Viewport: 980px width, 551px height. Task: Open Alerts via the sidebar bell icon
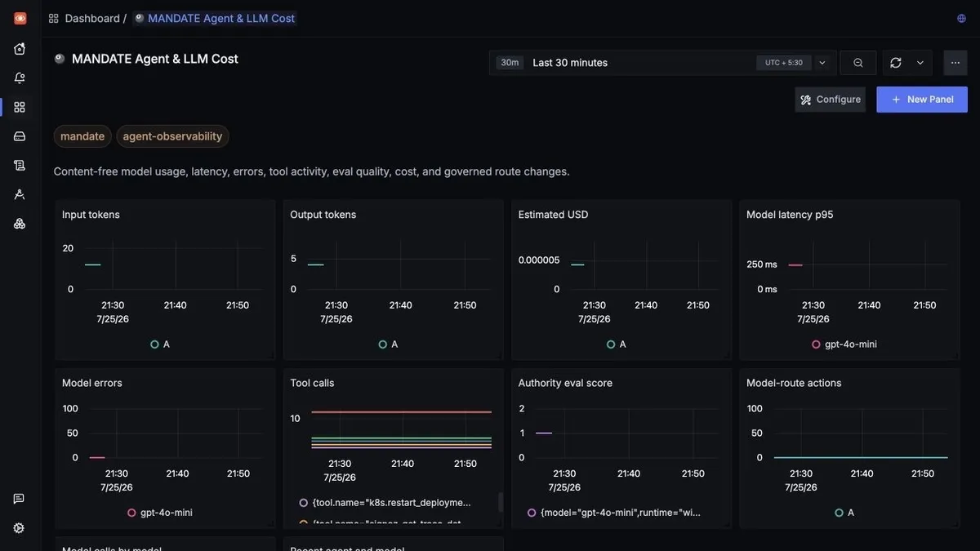click(20, 78)
